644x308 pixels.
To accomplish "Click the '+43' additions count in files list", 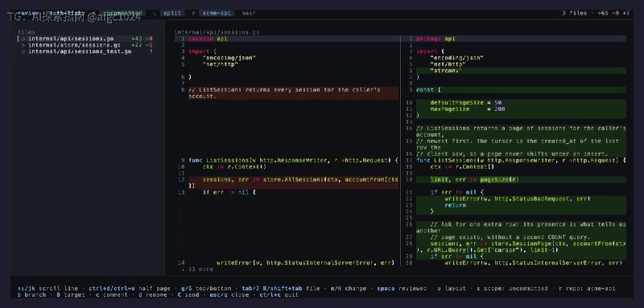I will 136,39.
